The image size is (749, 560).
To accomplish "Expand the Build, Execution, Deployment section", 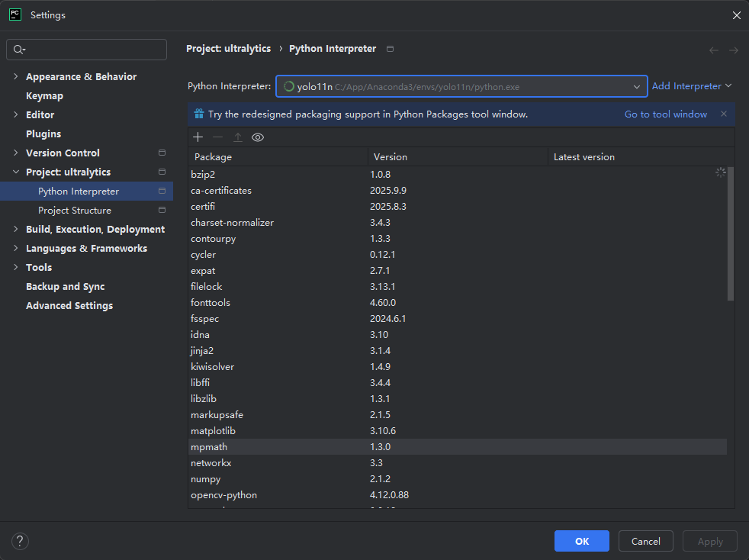I will click(16, 230).
